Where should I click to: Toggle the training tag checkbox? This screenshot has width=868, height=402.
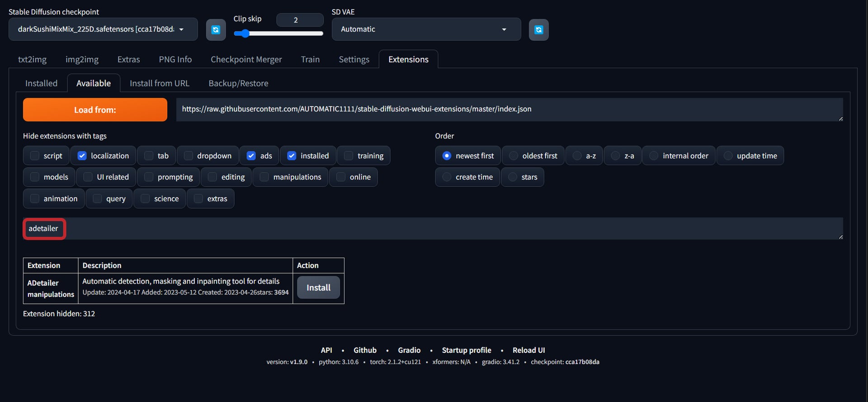pyautogui.click(x=349, y=156)
